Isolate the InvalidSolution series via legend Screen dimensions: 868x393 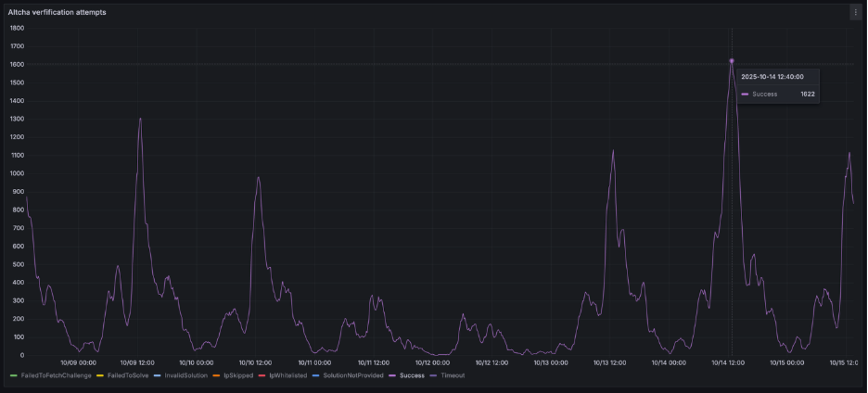(185, 375)
